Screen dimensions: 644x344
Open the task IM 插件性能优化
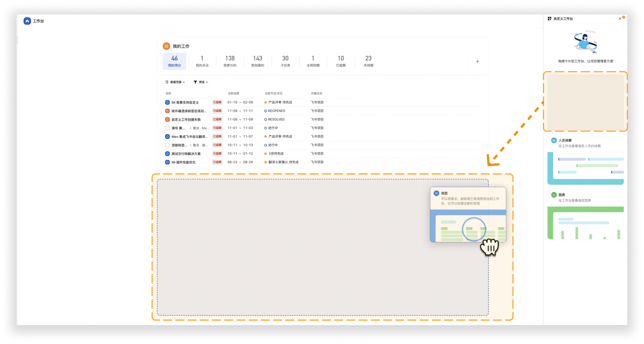183,162
